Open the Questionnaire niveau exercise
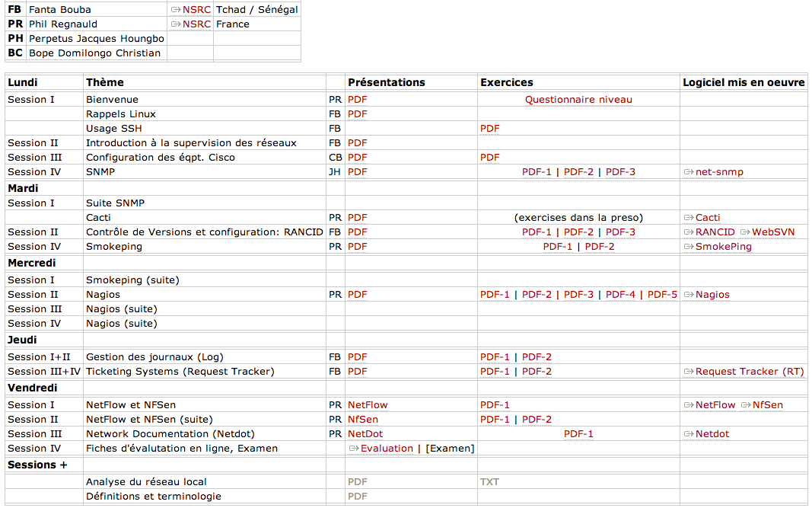This screenshot has width=812, height=508. pyautogui.click(x=578, y=100)
